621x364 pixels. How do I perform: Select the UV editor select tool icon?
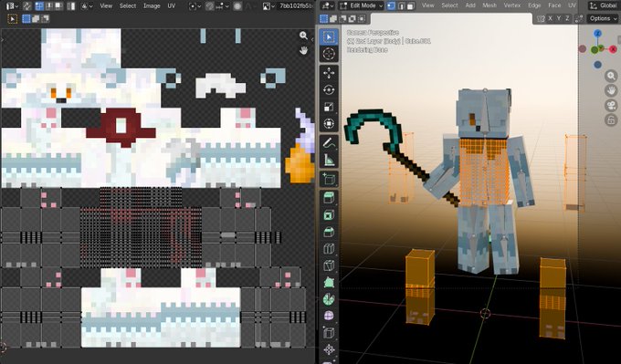(x=13, y=19)
